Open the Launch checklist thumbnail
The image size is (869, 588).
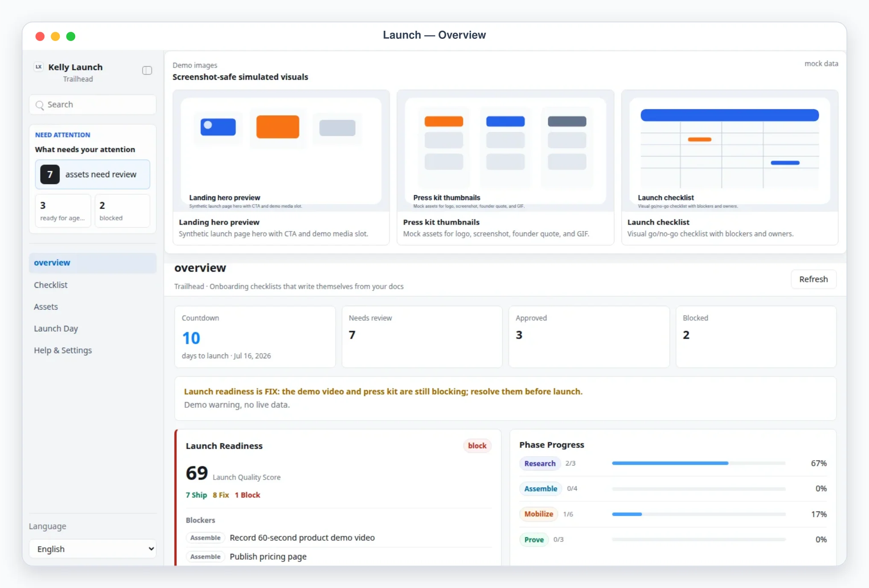click(730, 151)
